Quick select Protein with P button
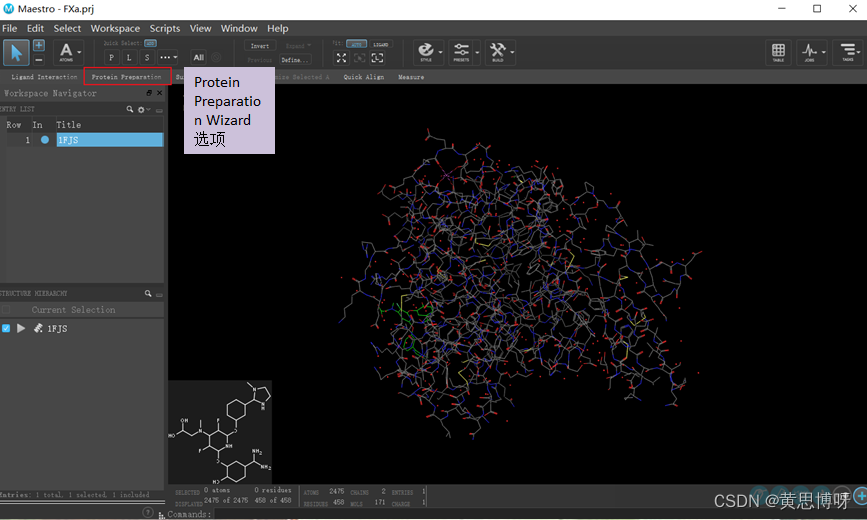The image size is (867, 520). point(111,58)
